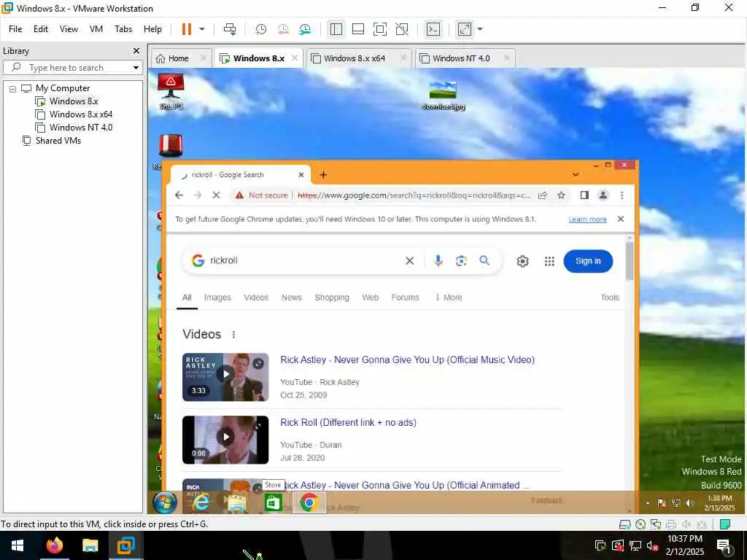Close the Windows 8.x VM tab

[x=295, y=58]
